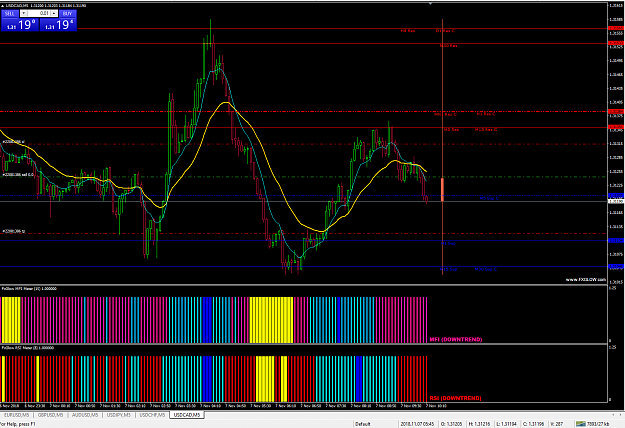Switch to the USDJPY,M5 chart tab

click(119, 415)
